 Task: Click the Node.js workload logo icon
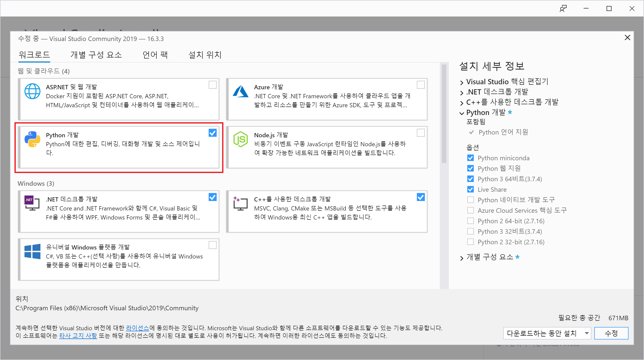pyautogui.click(x=240, y=139)
